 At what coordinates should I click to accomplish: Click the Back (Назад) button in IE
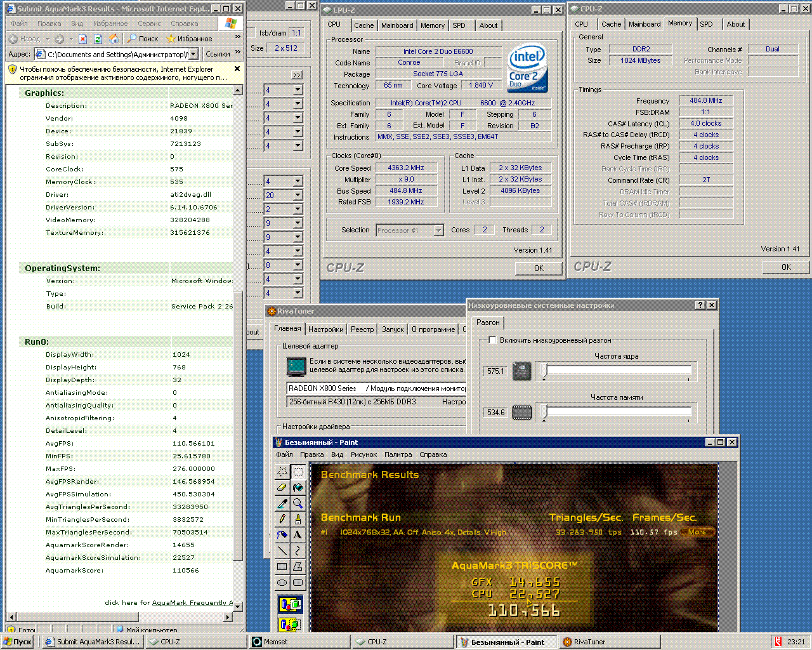(x=25, y=39)
